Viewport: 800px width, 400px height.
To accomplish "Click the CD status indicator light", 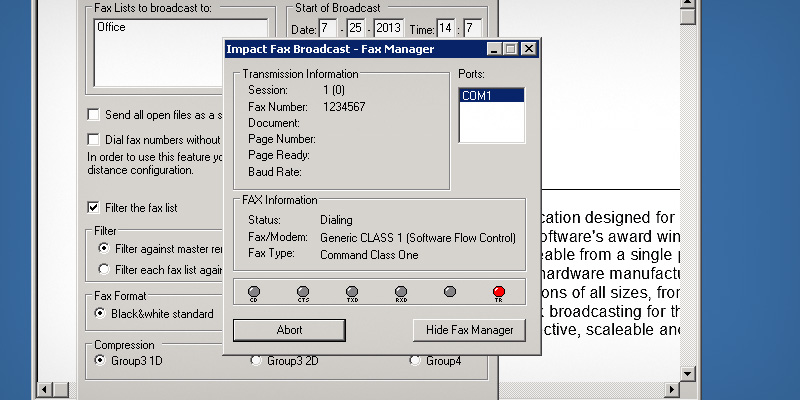I will (254, 291).
